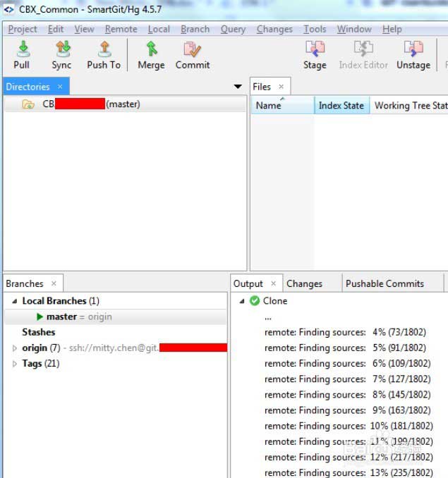Click output line '4% (73/1802)'
The image size is (448, 478).
click(x=345, y=332)
